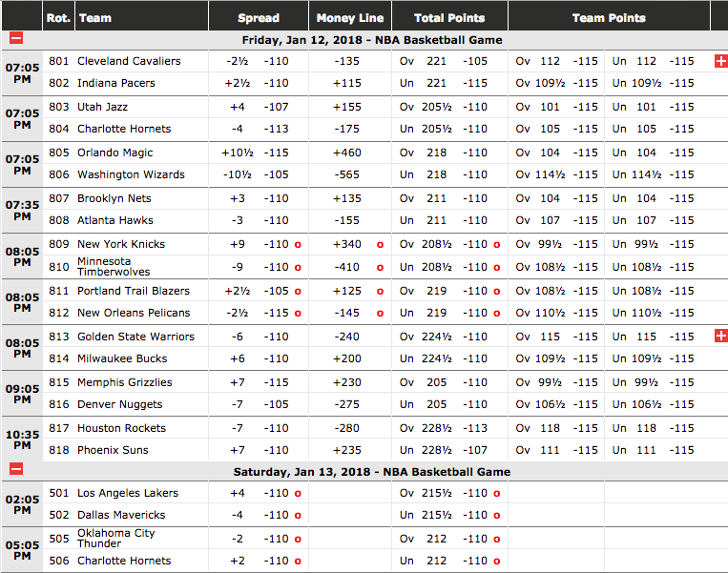Click the Friday, Jan 12, 2018 section title

[372, 40]
